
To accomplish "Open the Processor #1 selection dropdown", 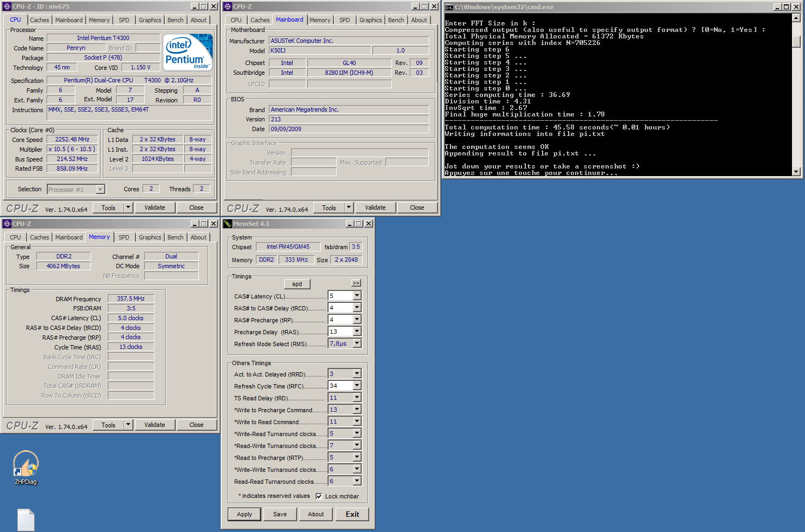I will pos(100,189).
